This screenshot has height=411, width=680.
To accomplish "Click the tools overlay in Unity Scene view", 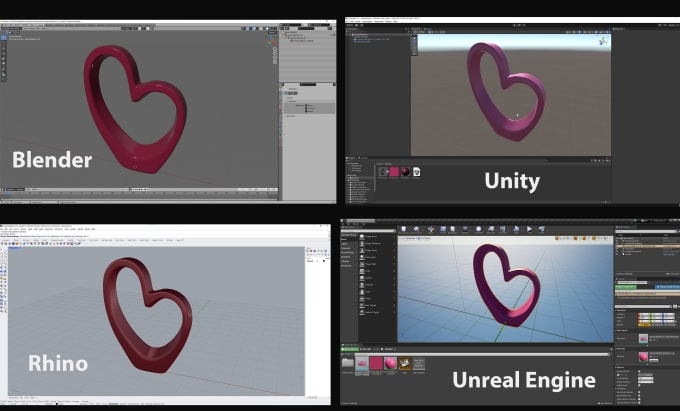I will (x=414, y=45).
